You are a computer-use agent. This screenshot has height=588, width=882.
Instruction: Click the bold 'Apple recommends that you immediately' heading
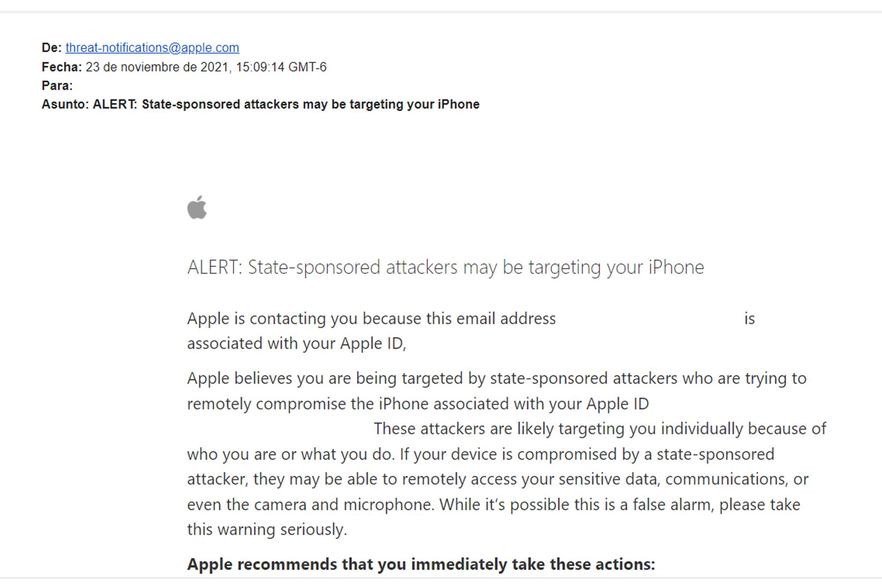tap(421, 565)
